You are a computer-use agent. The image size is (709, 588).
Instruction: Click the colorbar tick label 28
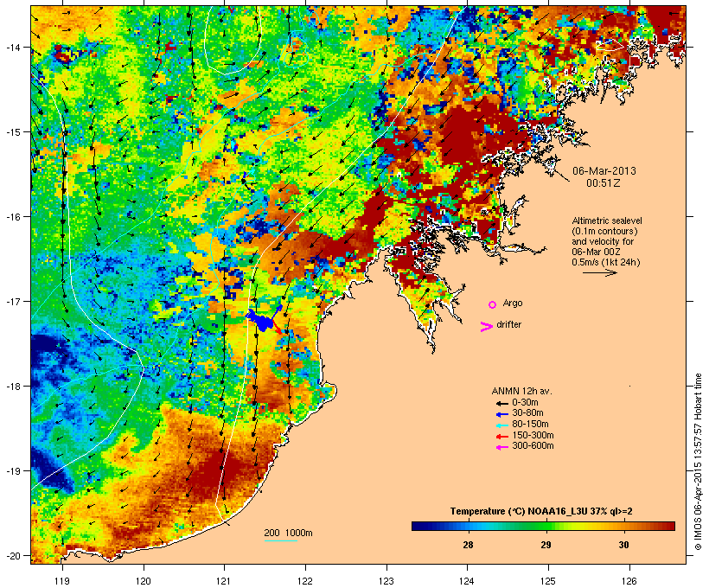[x=468, y=545]
